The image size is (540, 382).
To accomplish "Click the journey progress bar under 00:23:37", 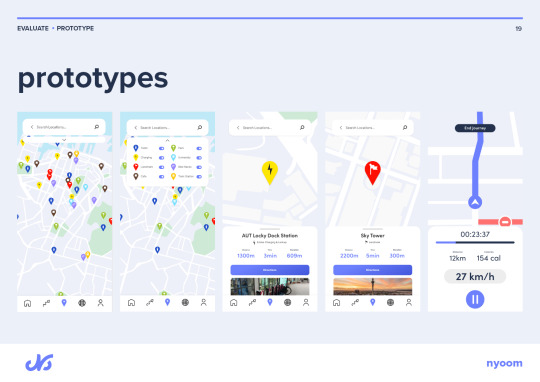I will 475,242.
